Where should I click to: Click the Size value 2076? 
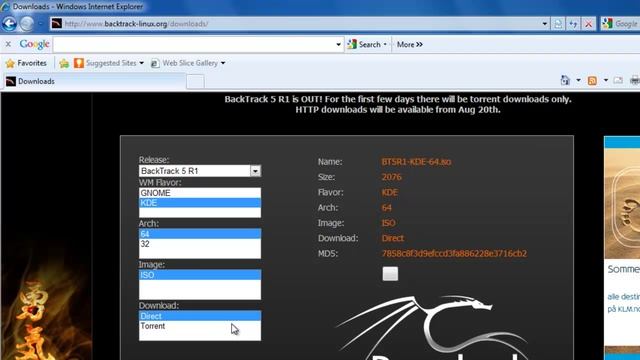click(x=391, y=177)
